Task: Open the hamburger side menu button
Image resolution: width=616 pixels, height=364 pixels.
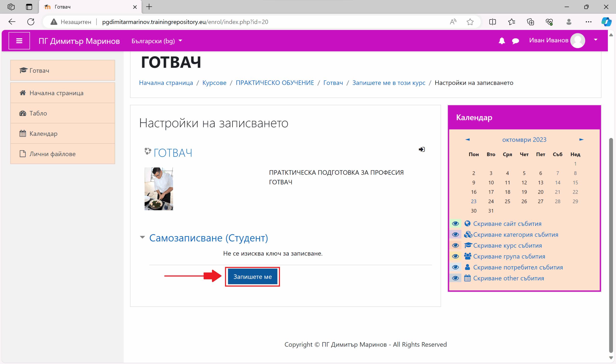Action: pos(19,41)
